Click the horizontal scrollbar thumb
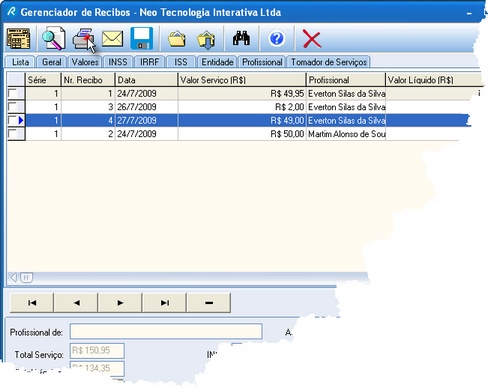488x391 pixels. click(26, 277)
